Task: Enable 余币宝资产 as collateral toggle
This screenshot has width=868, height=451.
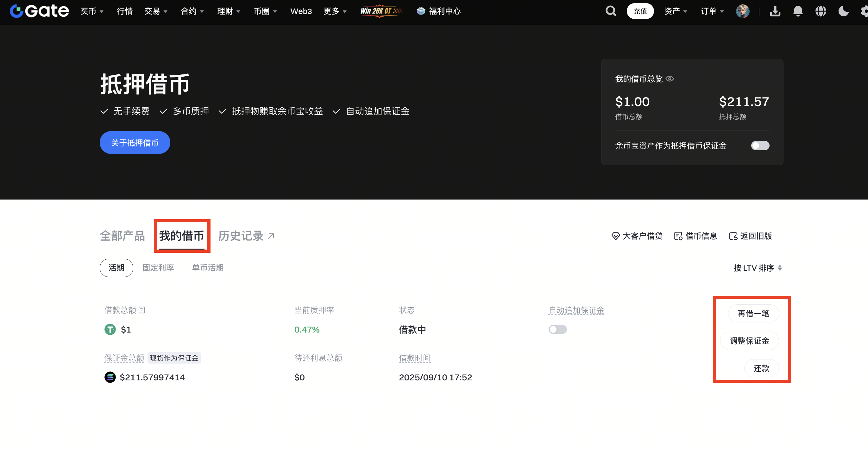Action: (x=760, y=146)
